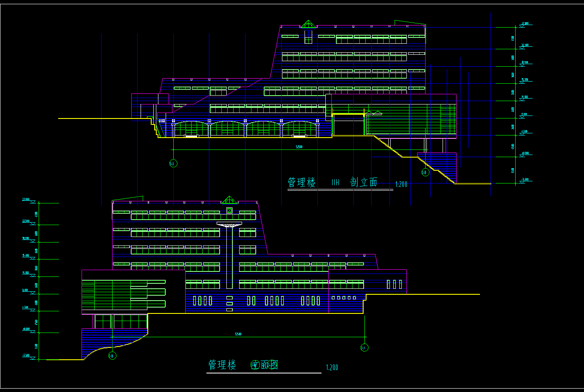Select axis bubble at lower drawing's right end
584x392 pixels.
364,348
